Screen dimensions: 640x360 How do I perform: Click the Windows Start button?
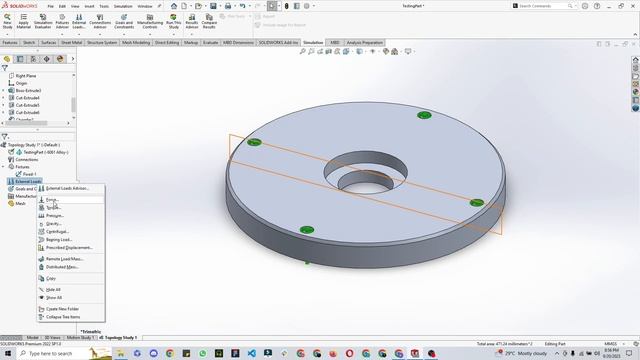(8, 353)
